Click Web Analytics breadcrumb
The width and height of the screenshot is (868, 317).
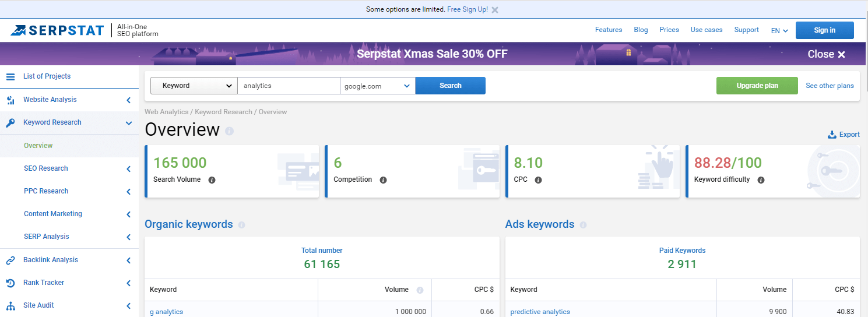(x=167, y=112)
